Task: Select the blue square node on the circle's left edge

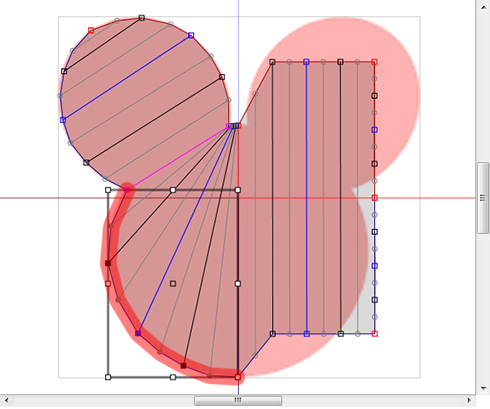Action: coord(63,120)
